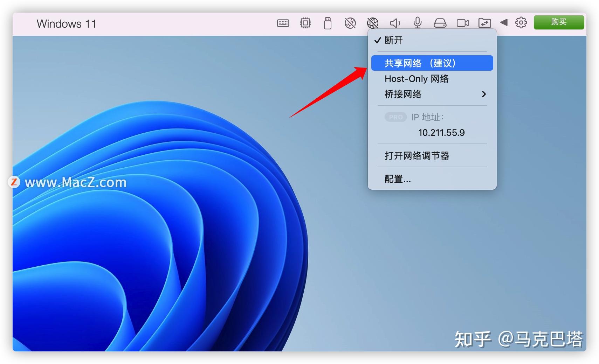Click the www.MacZ.com watermark link
This screenshot has height=364, width=599.
(76, 182)
